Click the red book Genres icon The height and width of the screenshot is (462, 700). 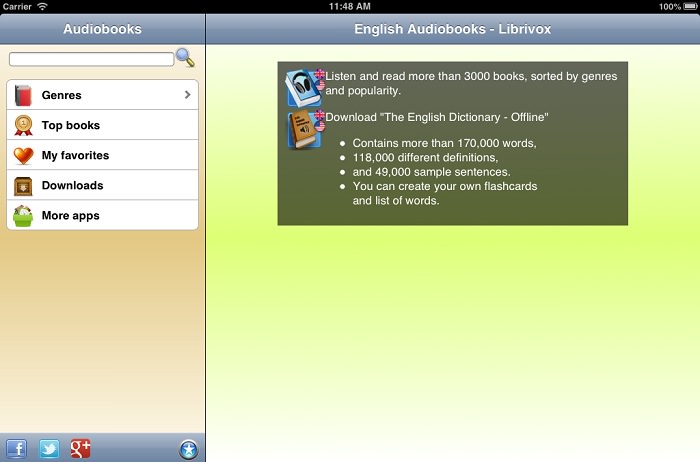[23, 95]
